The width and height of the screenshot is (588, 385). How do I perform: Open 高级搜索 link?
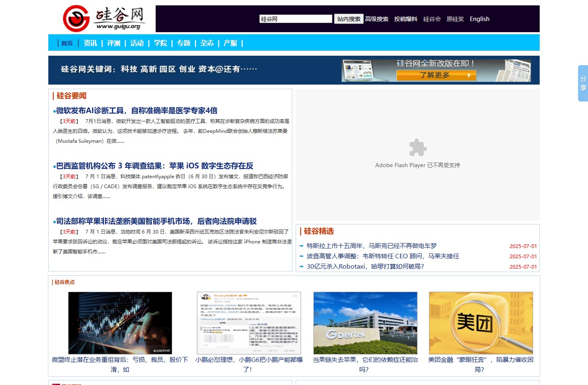(x=377, y=19)
